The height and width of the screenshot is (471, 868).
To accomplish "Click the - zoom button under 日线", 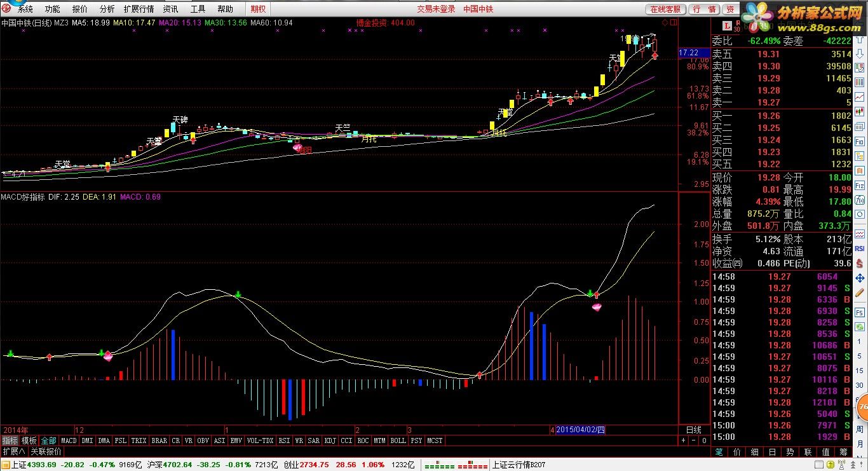I will (694, 440).
